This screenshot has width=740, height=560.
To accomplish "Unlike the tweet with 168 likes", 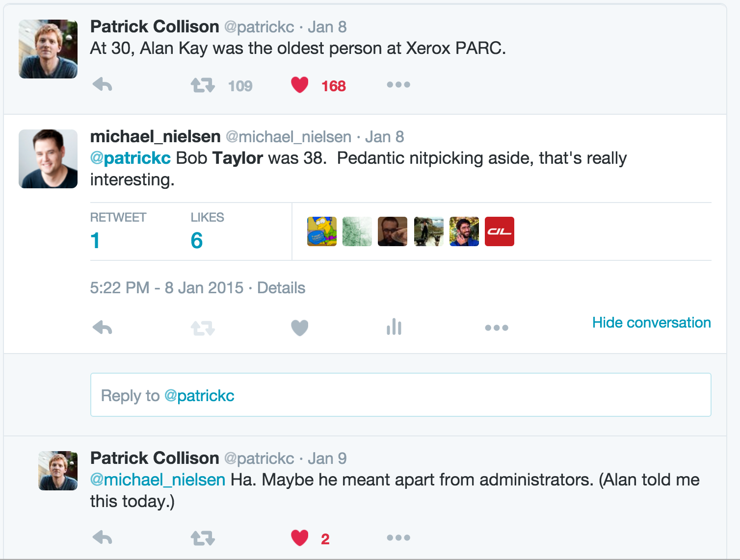I will (x=300, y=85).
